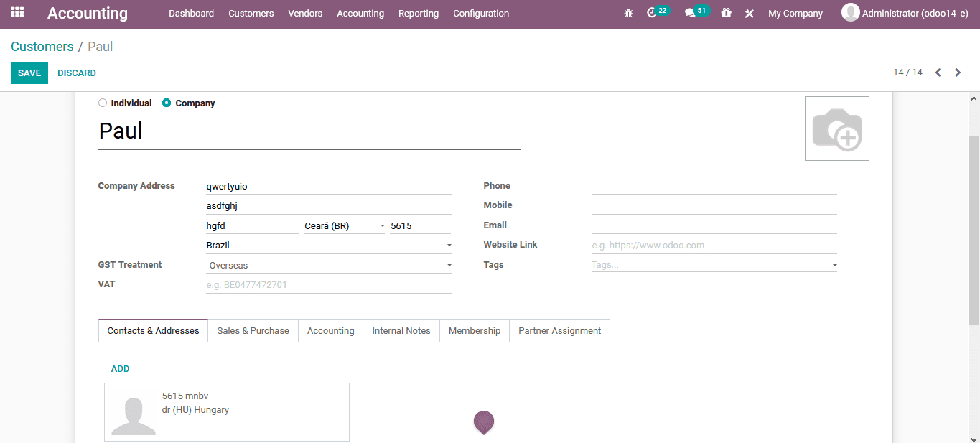The width and height of the screenshot is (980, 443).
Task: Open the Customers menu
Action: [251, 13]
